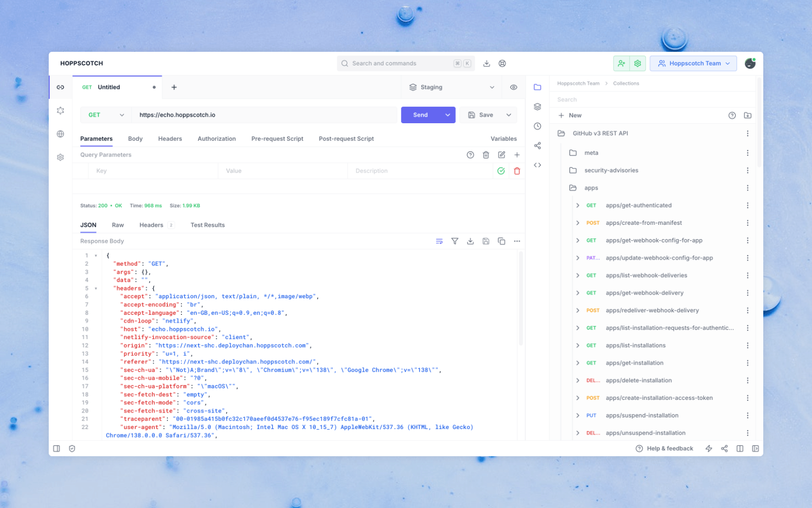Screen dimensions: 812x508
Task: Open Pre-request Script tab
Action: [277, 139]
